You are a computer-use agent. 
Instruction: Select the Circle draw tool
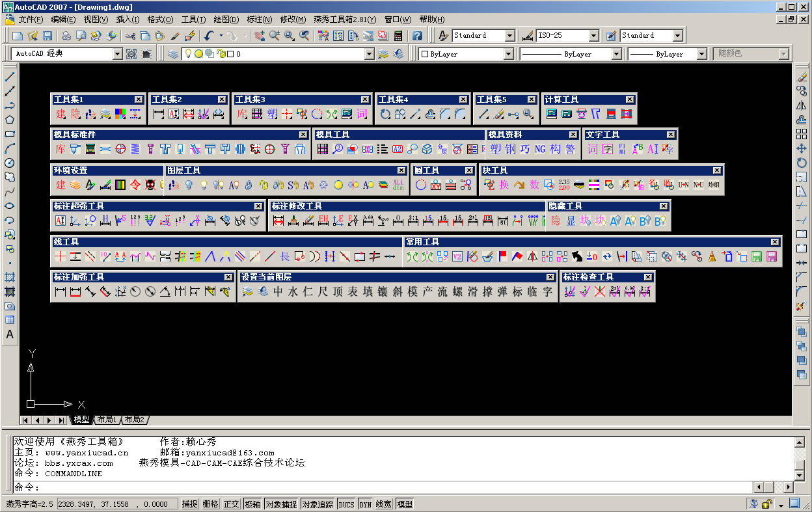(x=10, y=163)
